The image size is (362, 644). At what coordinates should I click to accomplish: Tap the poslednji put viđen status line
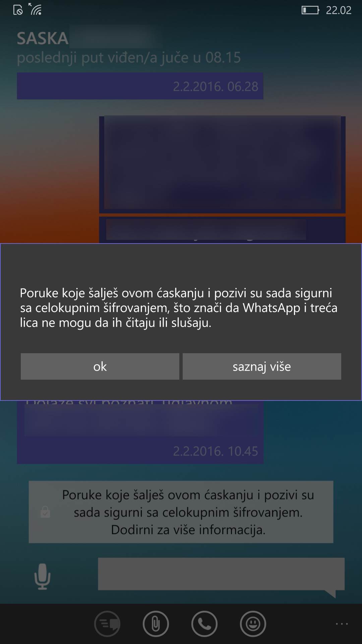[129, 57]
